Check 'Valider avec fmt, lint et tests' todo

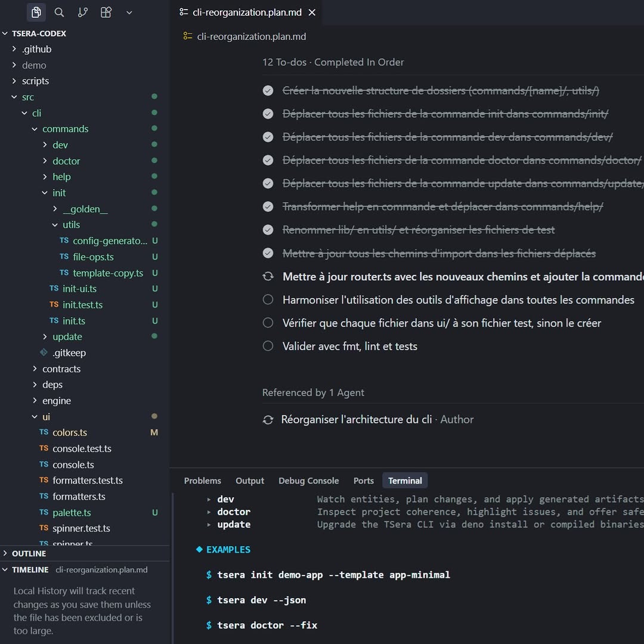[x=268, y=346]
